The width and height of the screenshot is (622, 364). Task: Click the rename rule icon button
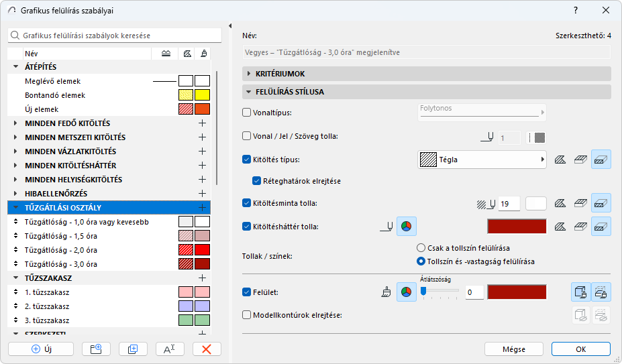tap(170, 349)
